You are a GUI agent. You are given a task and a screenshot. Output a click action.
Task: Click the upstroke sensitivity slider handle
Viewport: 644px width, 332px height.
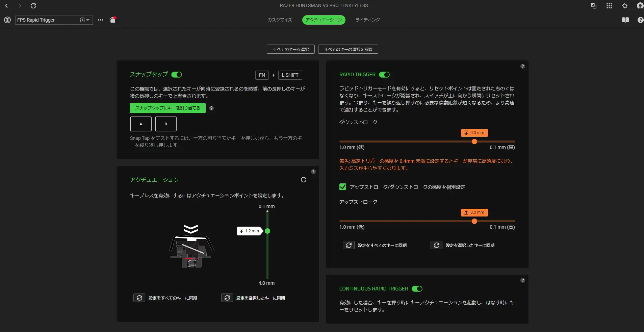pyautogui.click(x=474, y=221)
